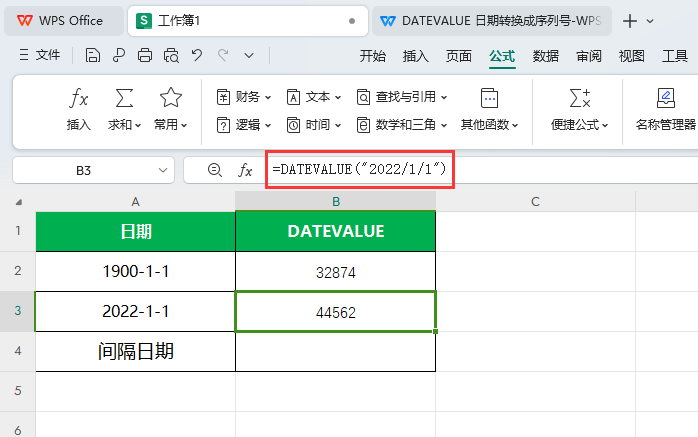Click the print preview icon
Image resolution: width=698 pixels, height=437 pixels.
click(171, 56)
